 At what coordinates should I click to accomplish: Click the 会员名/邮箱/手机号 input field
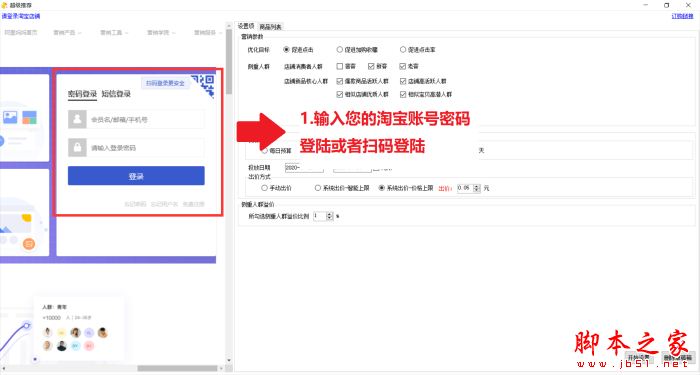(x=146, y=119)
